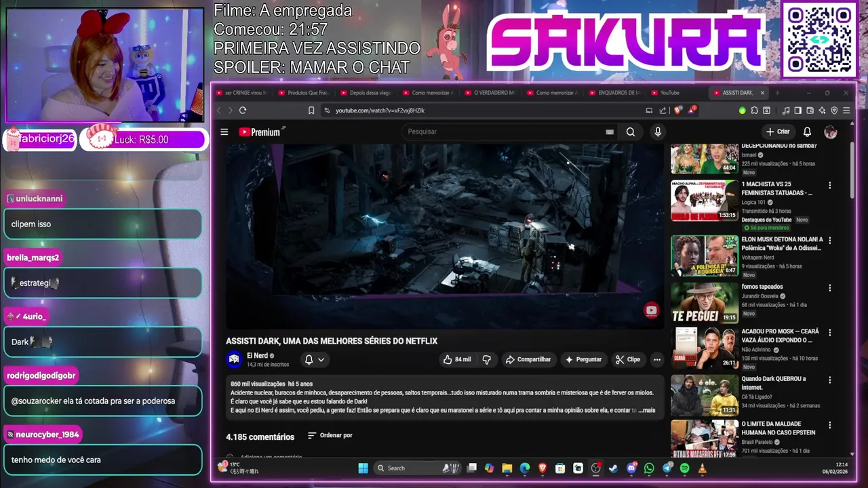Open the new tab plus button
This screenshot has width=868, height=488.
click(777, 93)
